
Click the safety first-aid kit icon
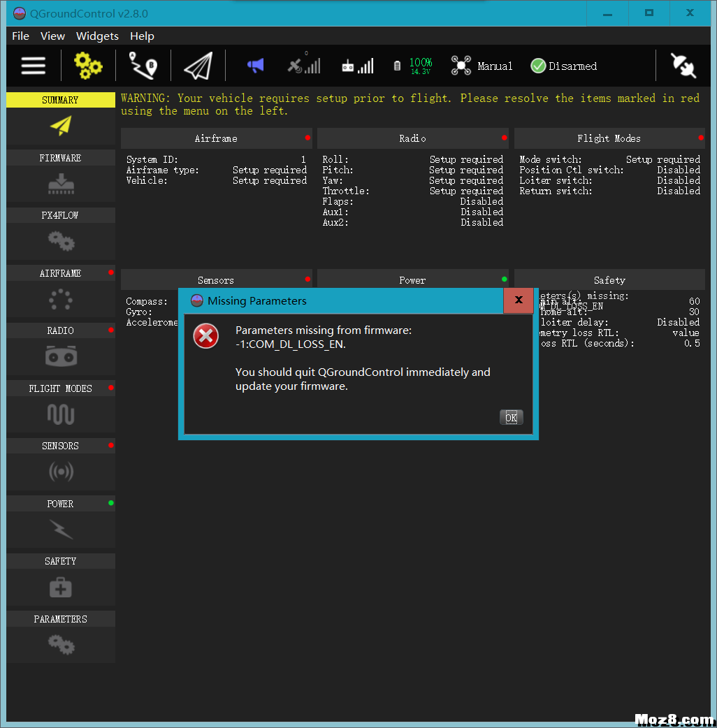pos(61,588)
